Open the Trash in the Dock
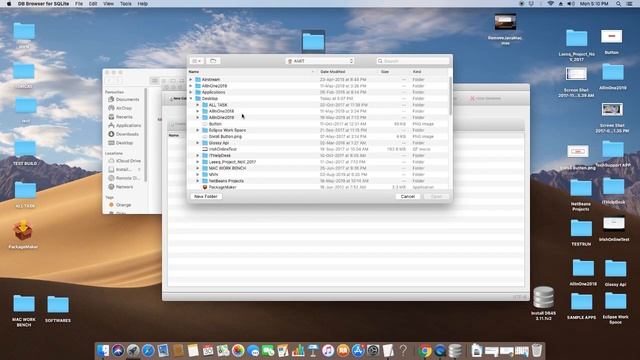The image size is (640, 360). coord(537,350)
